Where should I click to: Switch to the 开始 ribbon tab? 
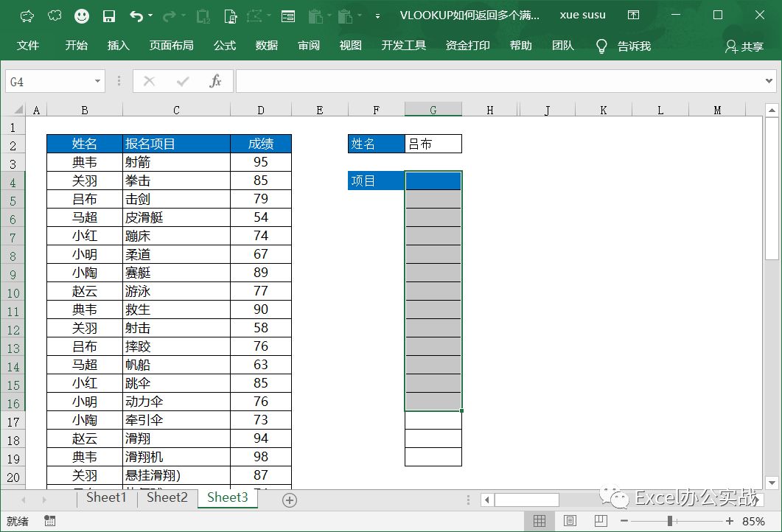(77, 46)
